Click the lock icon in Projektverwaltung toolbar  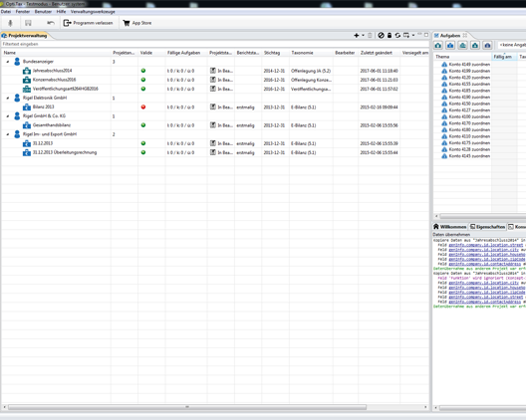390,35
